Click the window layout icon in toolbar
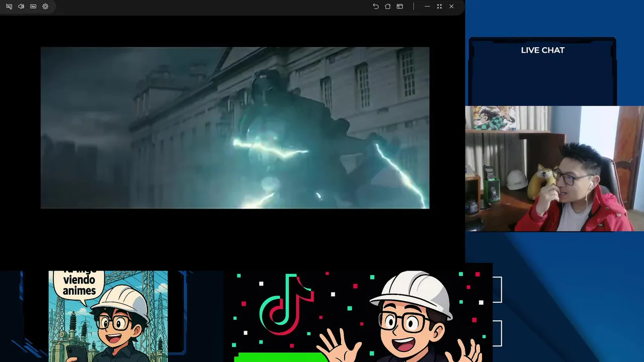This screenshot has width=644, height=362. [399, 7]
